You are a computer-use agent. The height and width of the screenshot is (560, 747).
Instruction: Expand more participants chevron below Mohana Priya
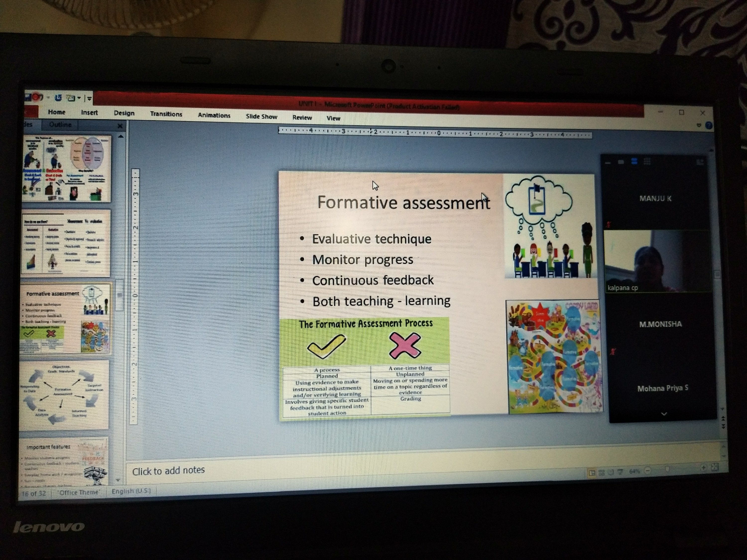(x=664, y=414)
